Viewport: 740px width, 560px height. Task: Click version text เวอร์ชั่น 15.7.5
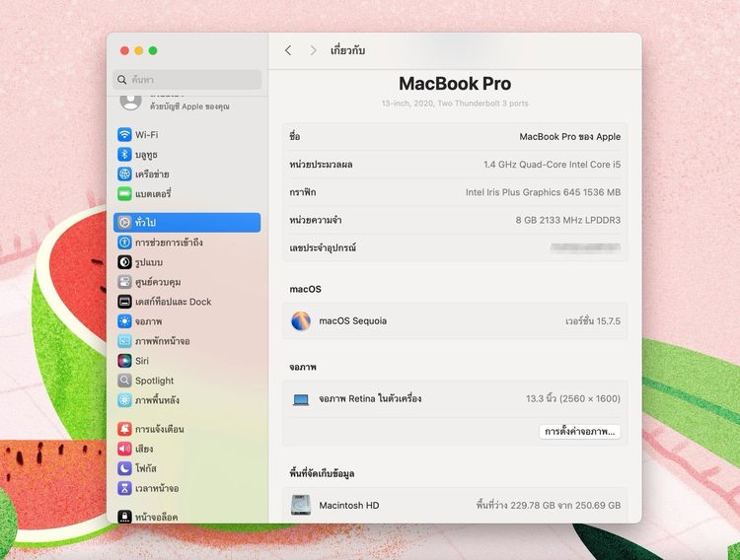click(593, 321)
